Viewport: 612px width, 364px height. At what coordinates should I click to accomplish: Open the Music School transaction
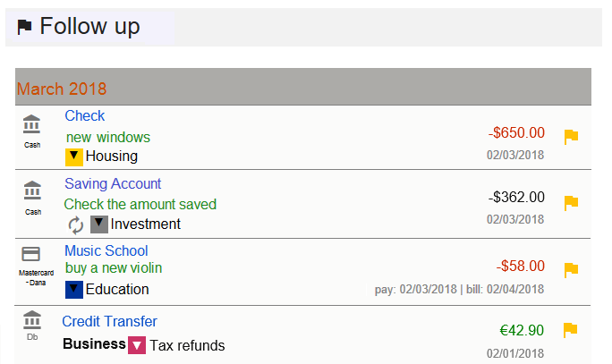pos(106,250)
